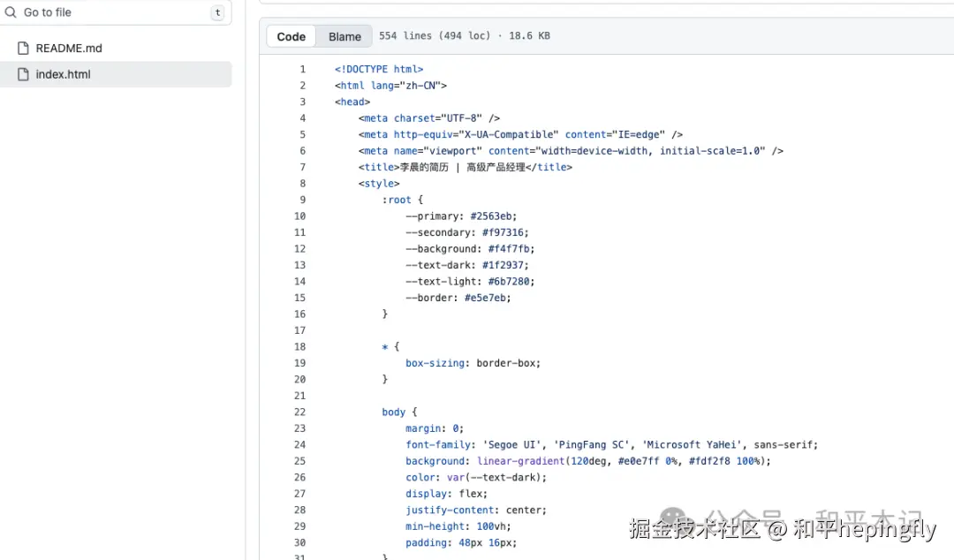Click the README.md file icon
The width and height of the screenshot is (954, 560).
23,48
